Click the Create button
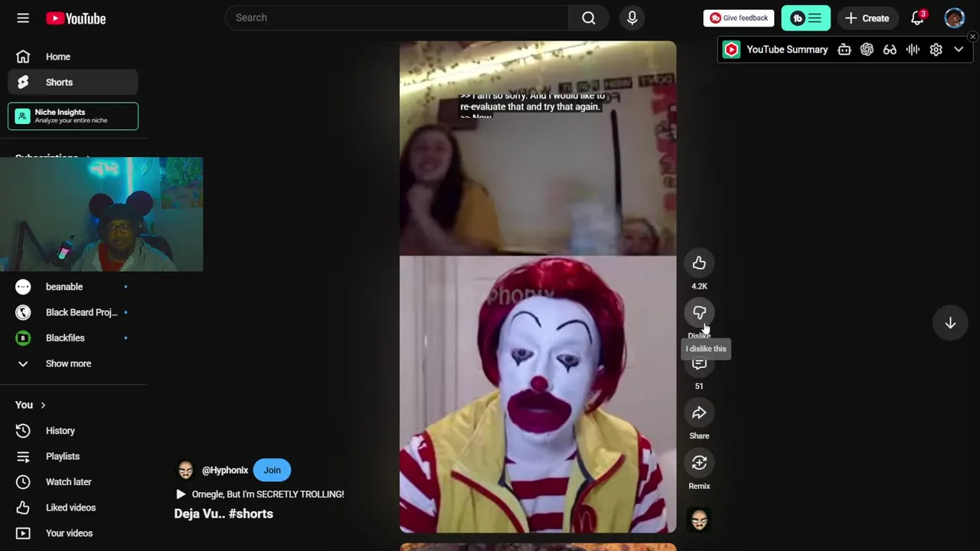This screenshot has height=551, width=980. [867, 18]
